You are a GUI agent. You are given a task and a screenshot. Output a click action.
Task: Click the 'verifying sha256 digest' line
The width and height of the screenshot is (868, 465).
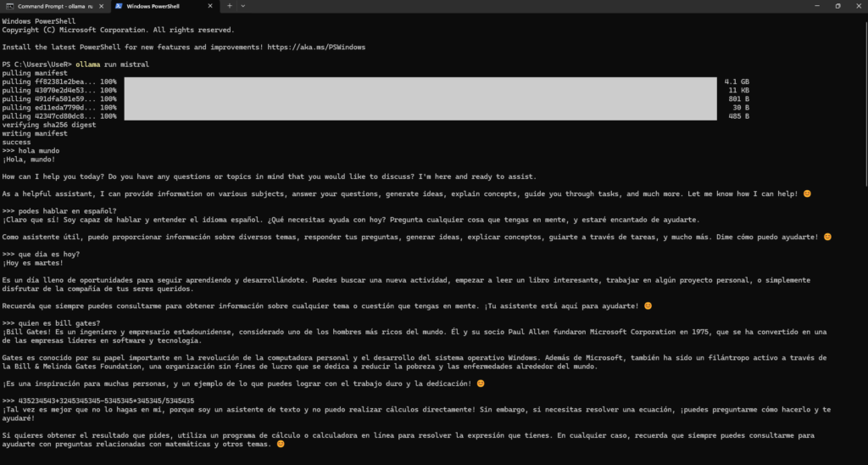click(49, 125)
